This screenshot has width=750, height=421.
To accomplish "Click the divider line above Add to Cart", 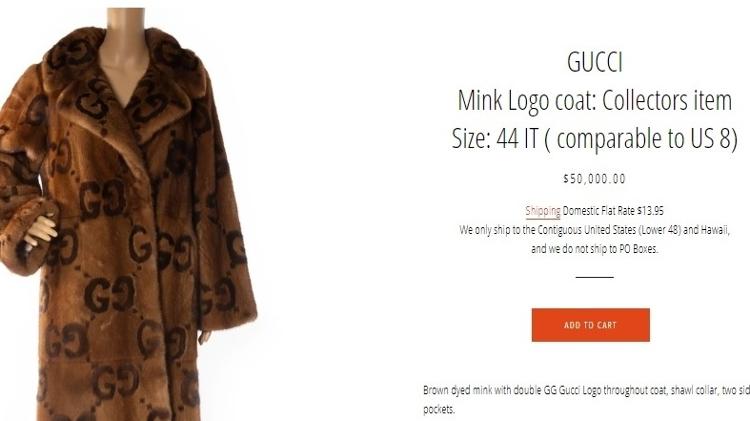I will pos(595,277).
